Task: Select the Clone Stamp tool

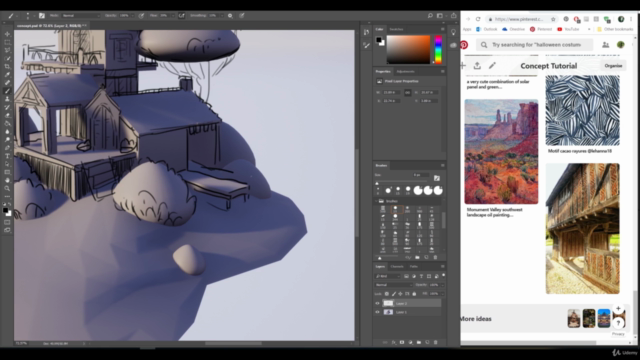Action: point(7,99)
